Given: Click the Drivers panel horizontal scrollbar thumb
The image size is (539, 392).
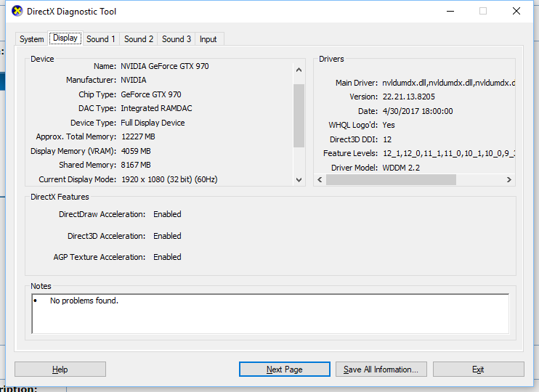Looking at the screenshot, I should pos(391,180).
